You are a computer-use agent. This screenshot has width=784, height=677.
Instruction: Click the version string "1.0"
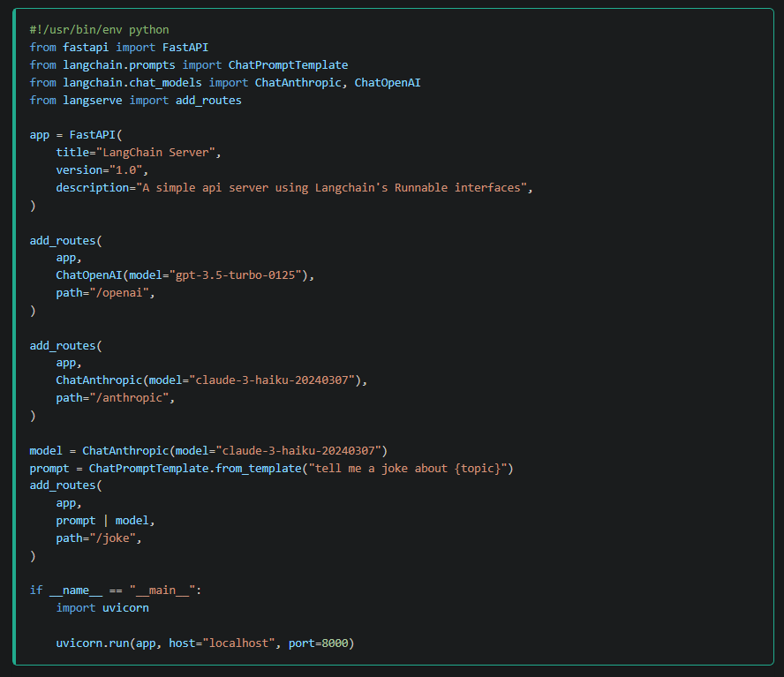(125, 170)
